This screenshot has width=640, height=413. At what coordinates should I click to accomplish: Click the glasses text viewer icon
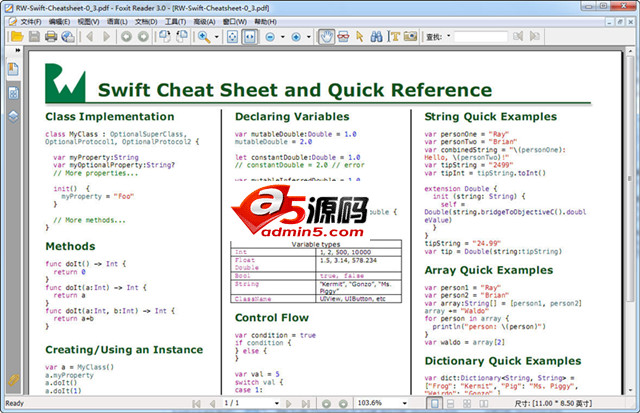343,37
